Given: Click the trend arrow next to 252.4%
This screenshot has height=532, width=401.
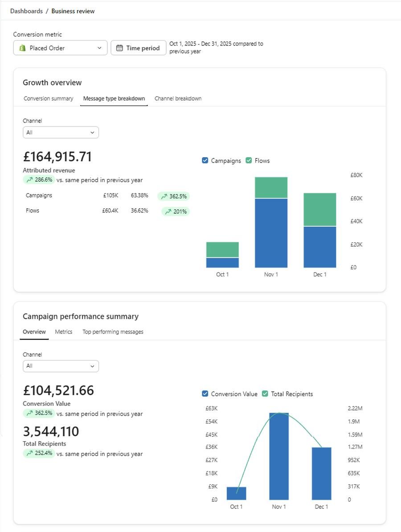Looking at the screenshot, I should tap(29, 453).
